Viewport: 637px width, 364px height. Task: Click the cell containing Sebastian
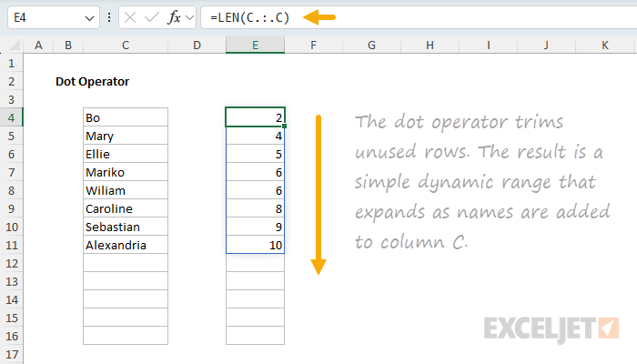tap(125, 227)
